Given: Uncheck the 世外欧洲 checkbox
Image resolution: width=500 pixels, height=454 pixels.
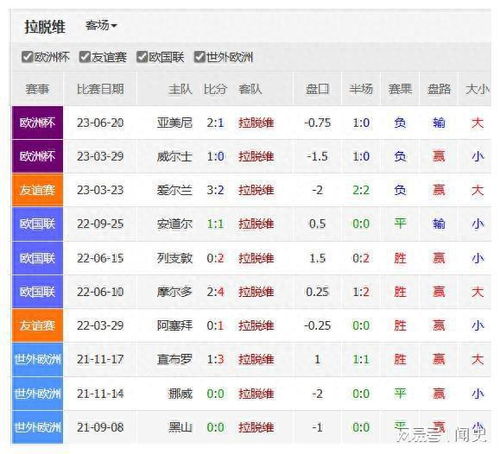Looking at the screenshot, I should (200, 57).
